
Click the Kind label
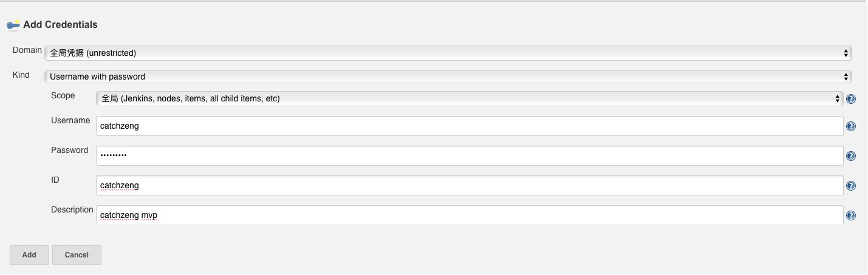[x=21, y=75]
